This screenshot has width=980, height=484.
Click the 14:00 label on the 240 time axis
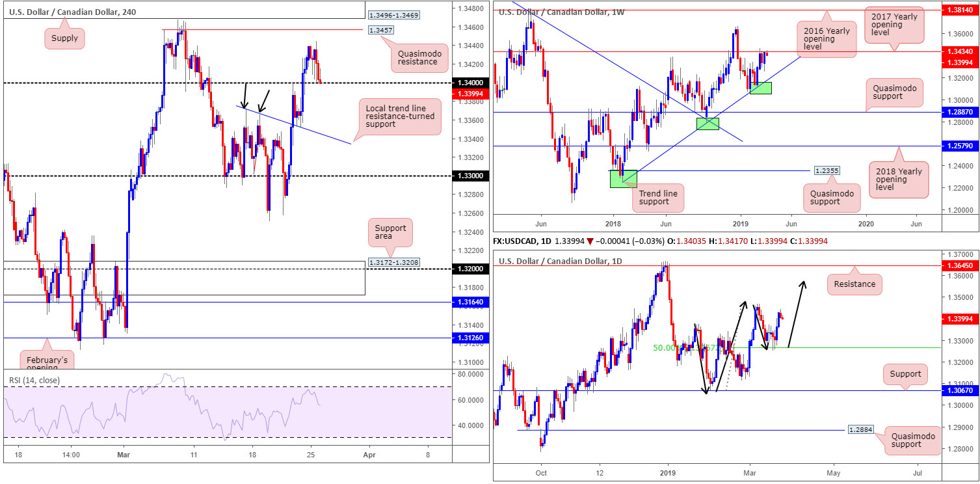point(71,455)
